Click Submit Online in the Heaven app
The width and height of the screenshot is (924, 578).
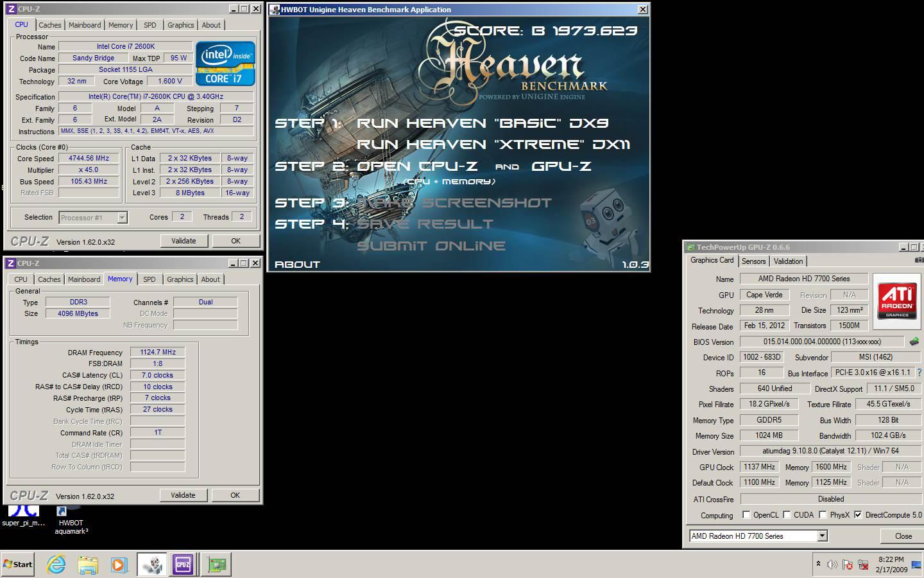tap(431, 246)
